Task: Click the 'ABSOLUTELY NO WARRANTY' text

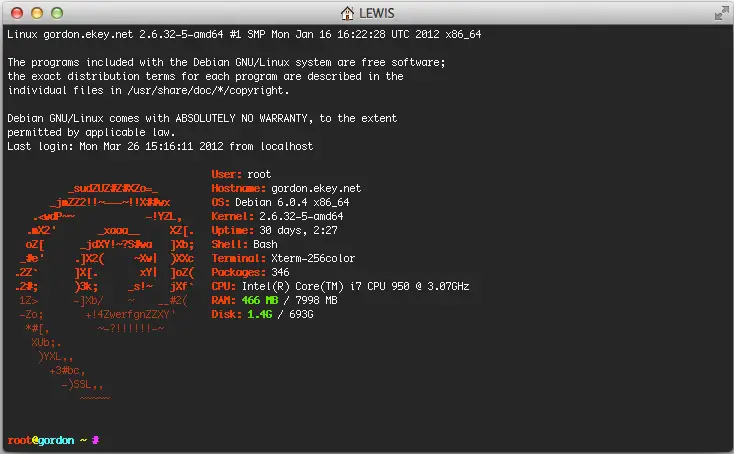Action: [x=242, y=118]
